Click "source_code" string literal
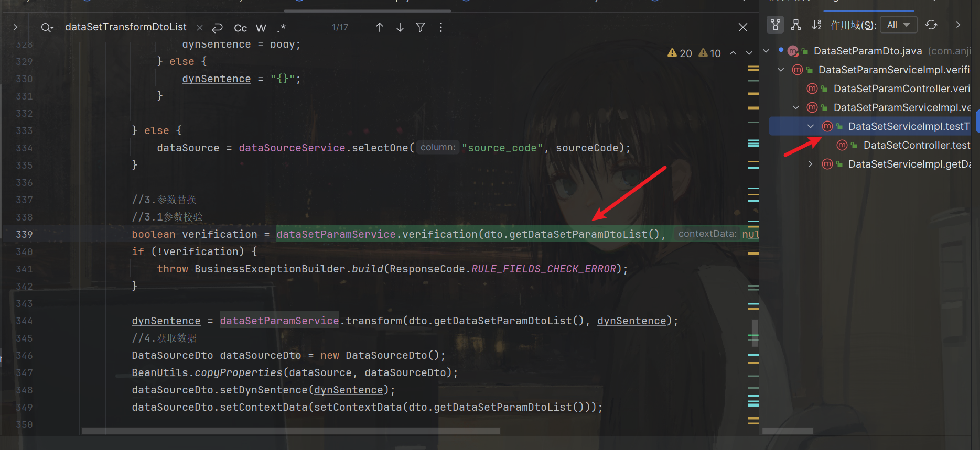Image resolution: width=980 pixels, height=450 pixels. [502, 148]
